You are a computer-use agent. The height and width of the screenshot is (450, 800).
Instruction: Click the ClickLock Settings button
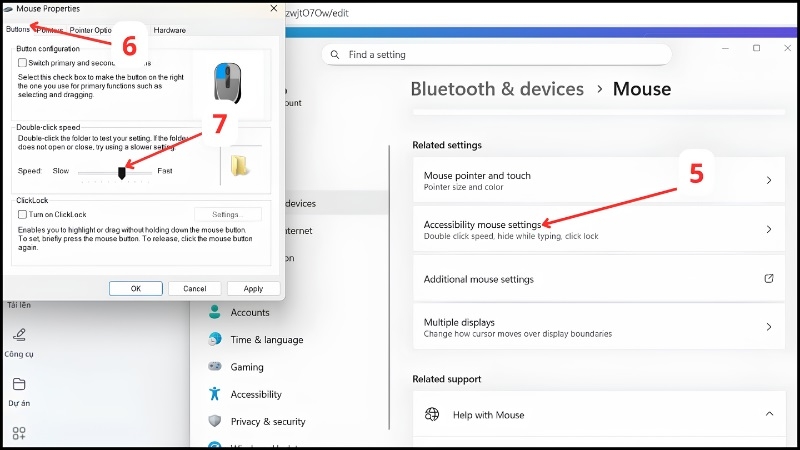pos(228,214)
